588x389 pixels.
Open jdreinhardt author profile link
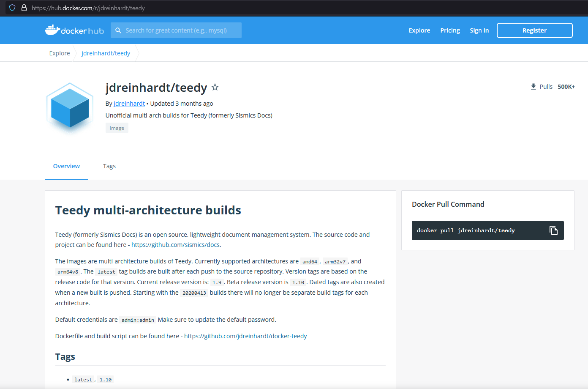tap(129, 104)
